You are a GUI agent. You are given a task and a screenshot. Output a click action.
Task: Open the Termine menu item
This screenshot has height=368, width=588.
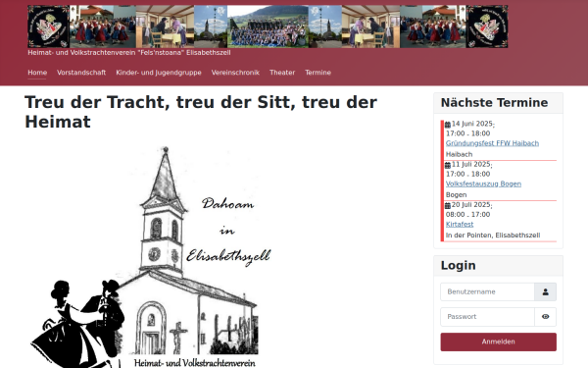click(x=318, y=73)
